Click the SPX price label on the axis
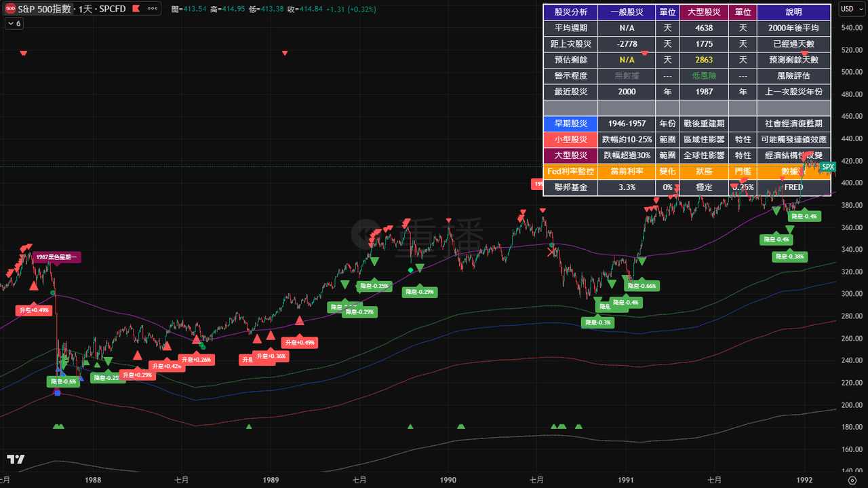This screenshot has height=488, width=868. (828, 166)
